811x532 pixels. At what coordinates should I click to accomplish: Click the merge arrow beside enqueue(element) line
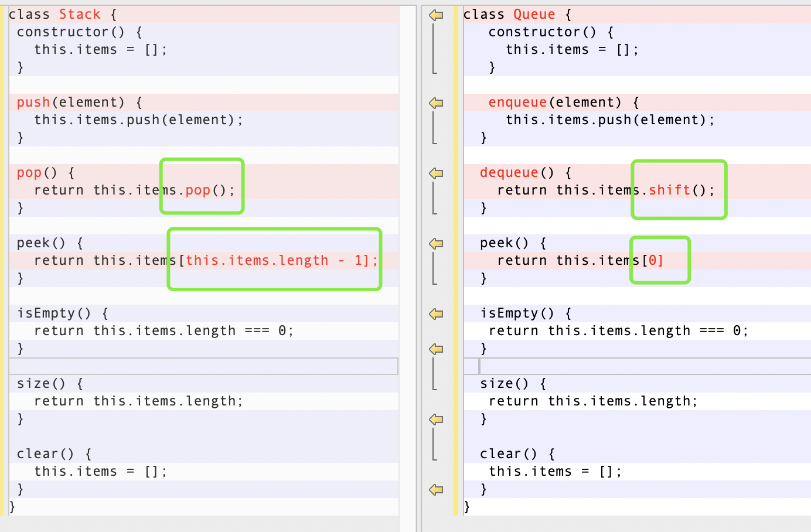pos(436,103)
